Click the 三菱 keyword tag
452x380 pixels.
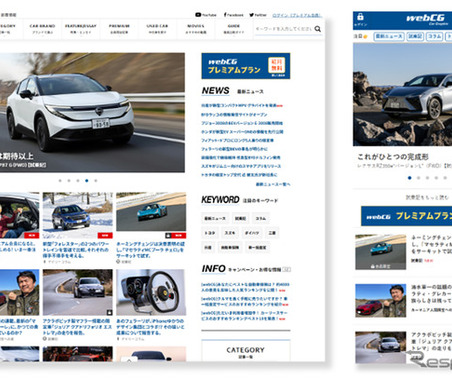coord(272,233)
